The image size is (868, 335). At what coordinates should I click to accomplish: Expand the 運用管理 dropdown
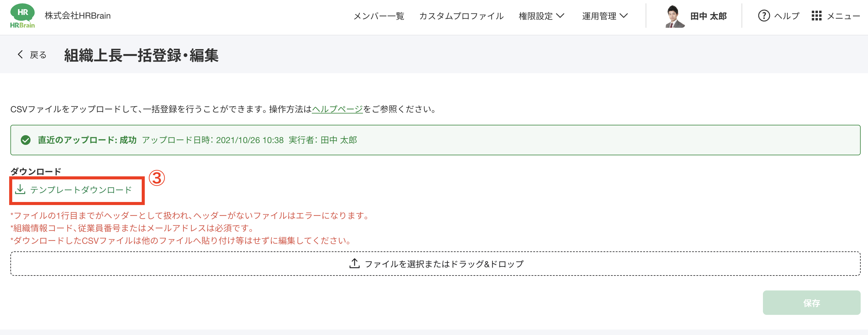pyautogui.click(x=604, y=16)
